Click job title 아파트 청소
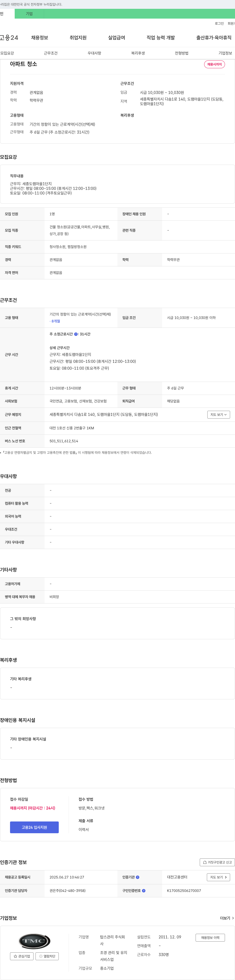The image size is (235, 980). pyautogui.click(x=23, y=64)
